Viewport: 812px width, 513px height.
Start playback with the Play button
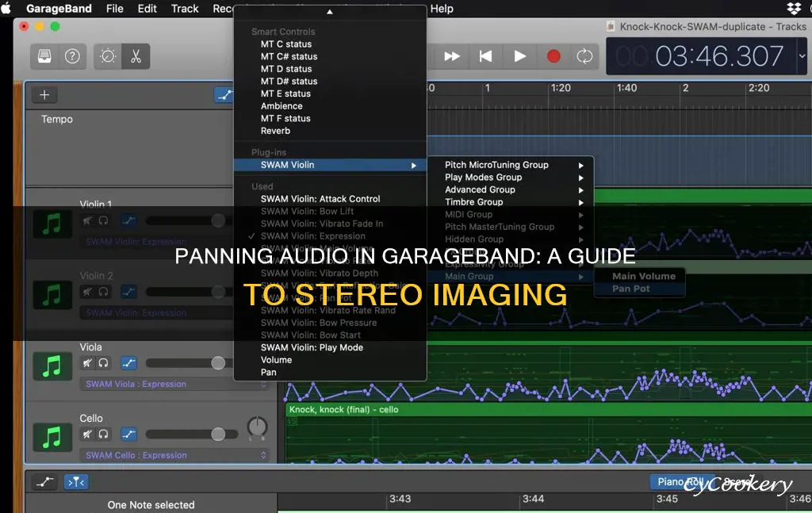519,56
